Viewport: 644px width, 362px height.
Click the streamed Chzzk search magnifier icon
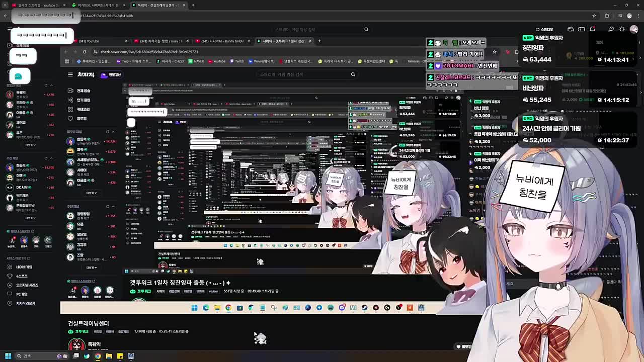pos(353,74)
